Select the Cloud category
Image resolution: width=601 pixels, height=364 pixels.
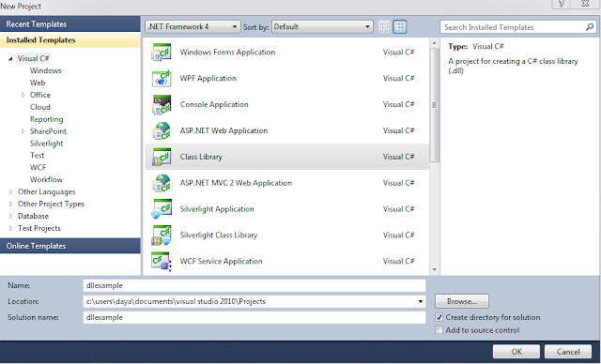39,107
